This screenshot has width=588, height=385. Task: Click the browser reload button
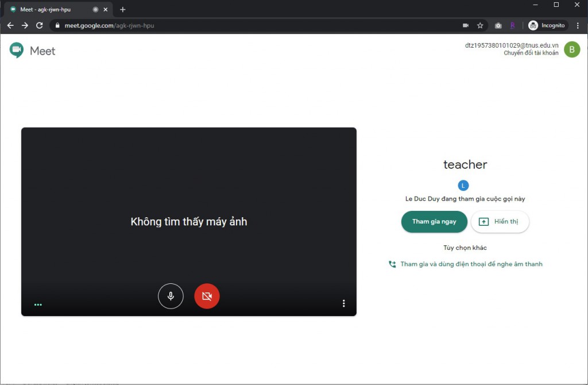point(40,25)
